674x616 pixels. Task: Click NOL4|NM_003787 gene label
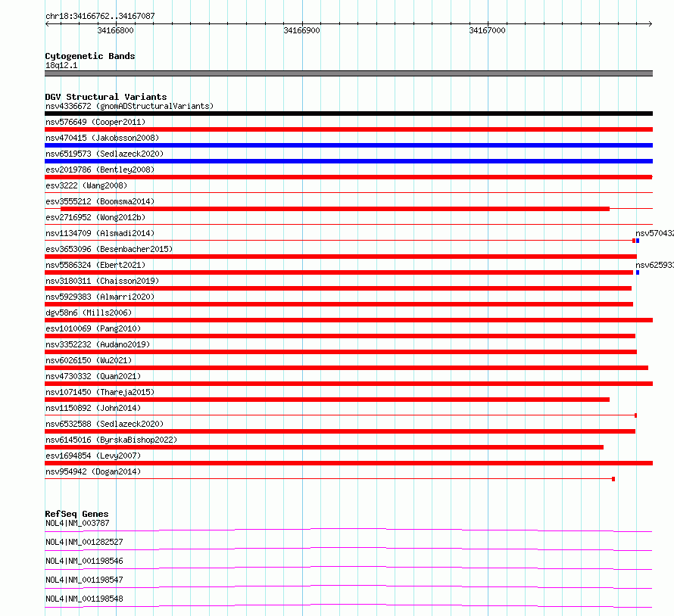pyautogui.click(x=77, y=523)
